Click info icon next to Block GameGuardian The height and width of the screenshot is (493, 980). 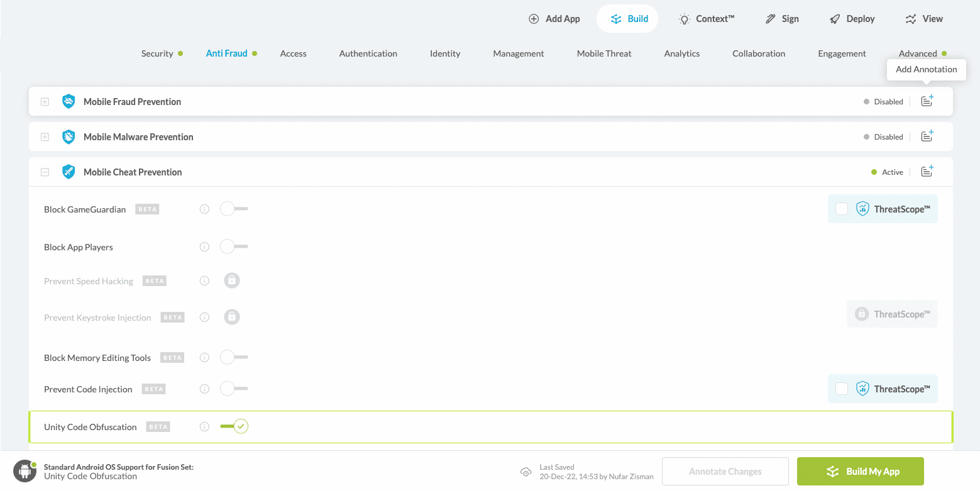pyautogui.click(x=204, y=209)
